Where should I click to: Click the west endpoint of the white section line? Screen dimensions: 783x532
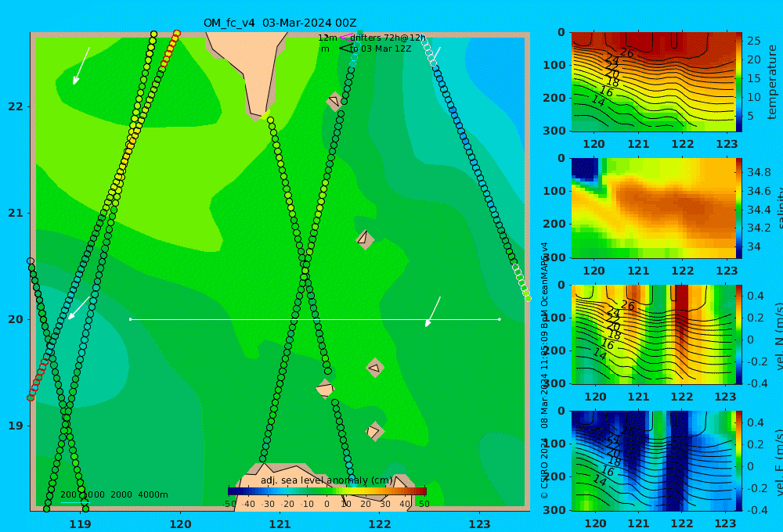coord(131,319)
